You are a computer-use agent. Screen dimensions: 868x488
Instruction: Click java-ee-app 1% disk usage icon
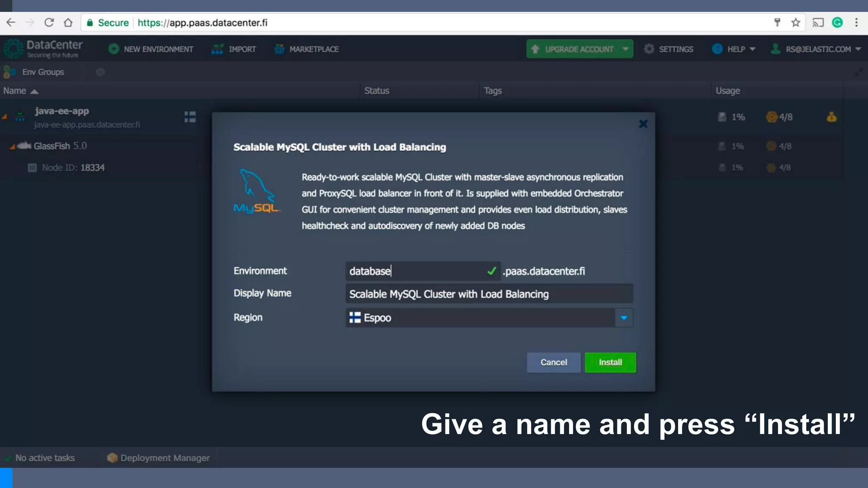722,117
